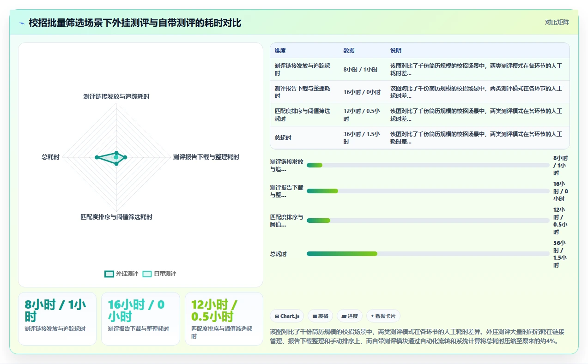
Task: Click progress bar for 测评报告下载与整…
Action: (428, 191)
